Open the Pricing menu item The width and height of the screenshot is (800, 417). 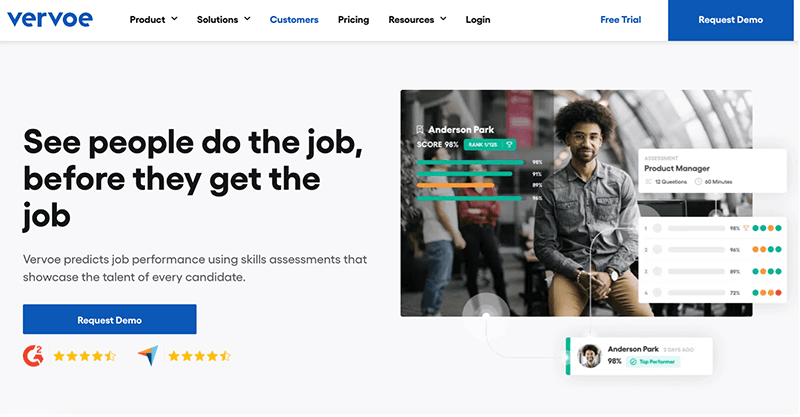pos(353,20)
